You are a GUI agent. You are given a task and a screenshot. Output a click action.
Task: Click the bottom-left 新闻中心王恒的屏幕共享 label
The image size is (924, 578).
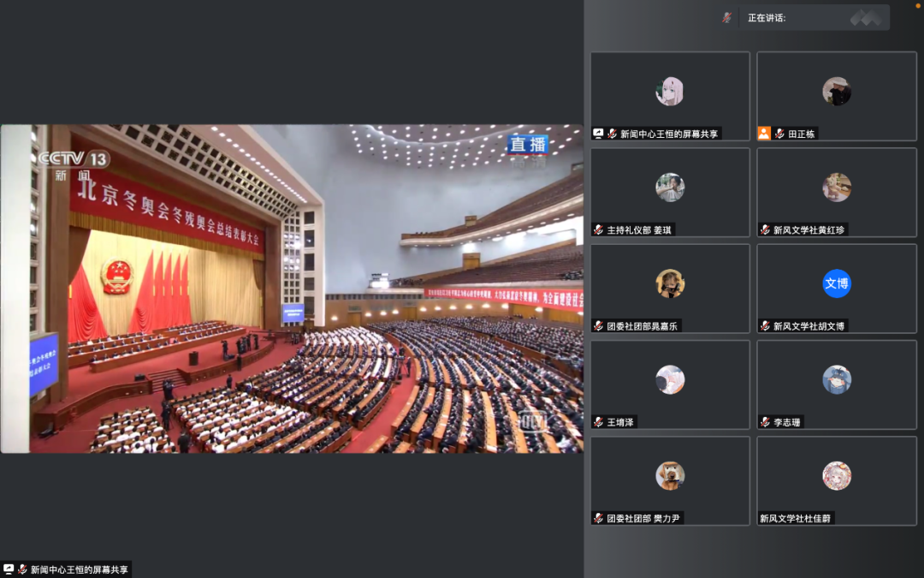pos(79,569)
